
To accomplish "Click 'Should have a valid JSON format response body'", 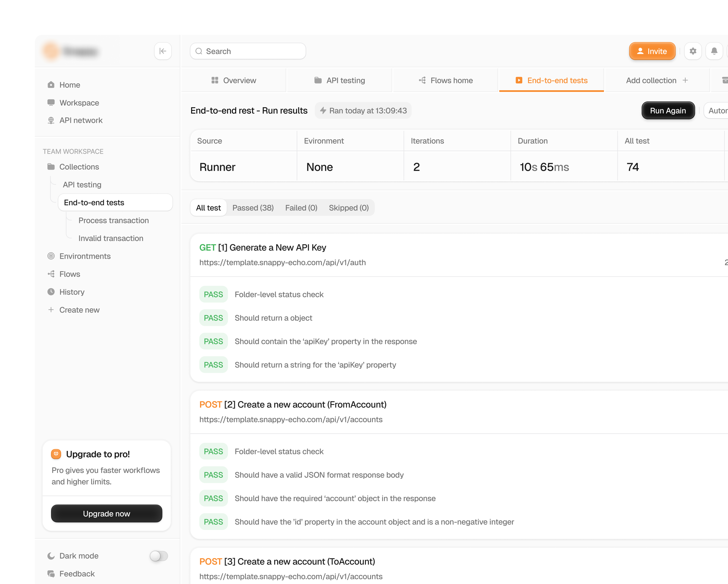I will [x=319, y=475].
